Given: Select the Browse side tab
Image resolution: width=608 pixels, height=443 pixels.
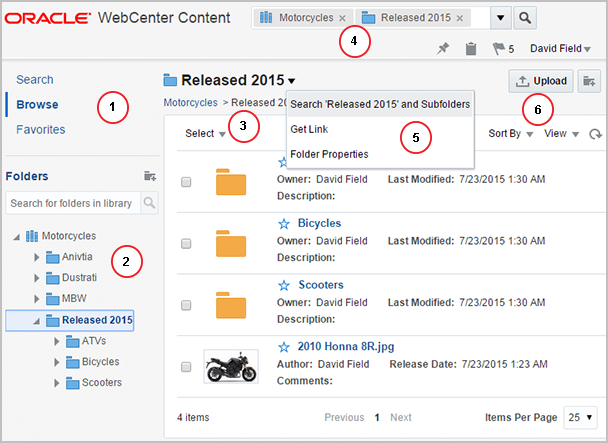Looking at the screenshot, I should click(x=37, y=104).
